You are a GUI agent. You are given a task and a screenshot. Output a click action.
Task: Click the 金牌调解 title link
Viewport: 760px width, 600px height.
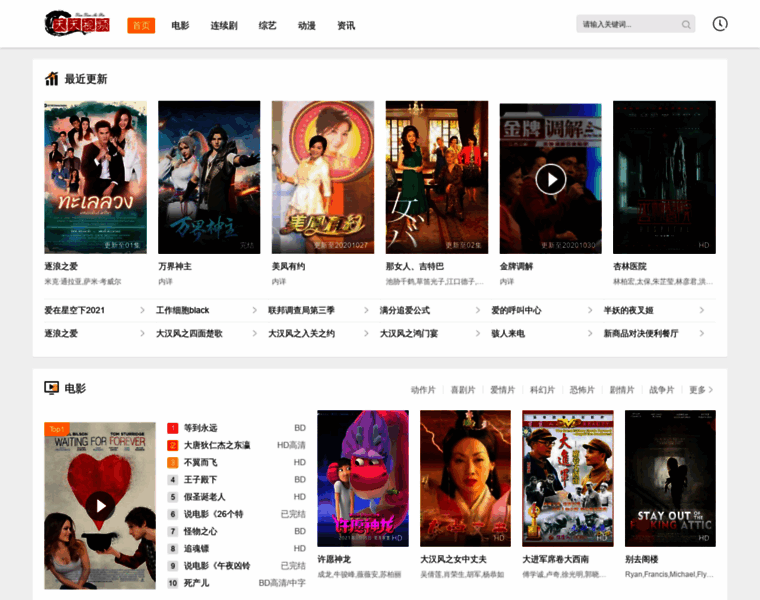pyautogui.click(x=516, y=266)
